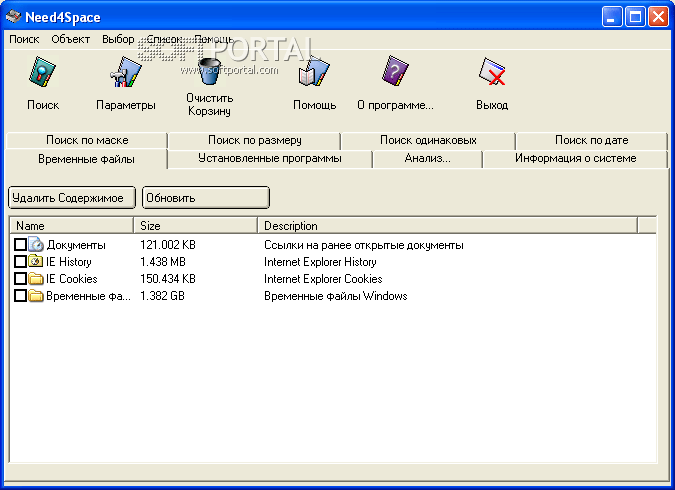Viewport: 675px width, 490px height.
Task: Switch to Поиск по размеру tab
Action: 254,140
